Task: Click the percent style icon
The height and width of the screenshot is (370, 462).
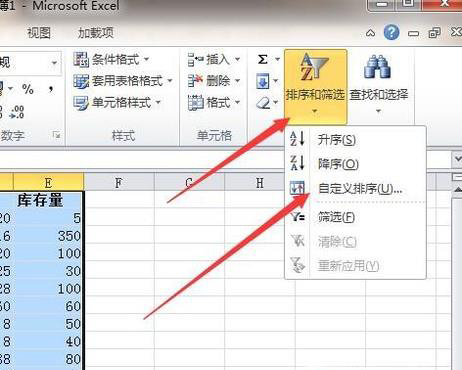Action: click(28, 89)
